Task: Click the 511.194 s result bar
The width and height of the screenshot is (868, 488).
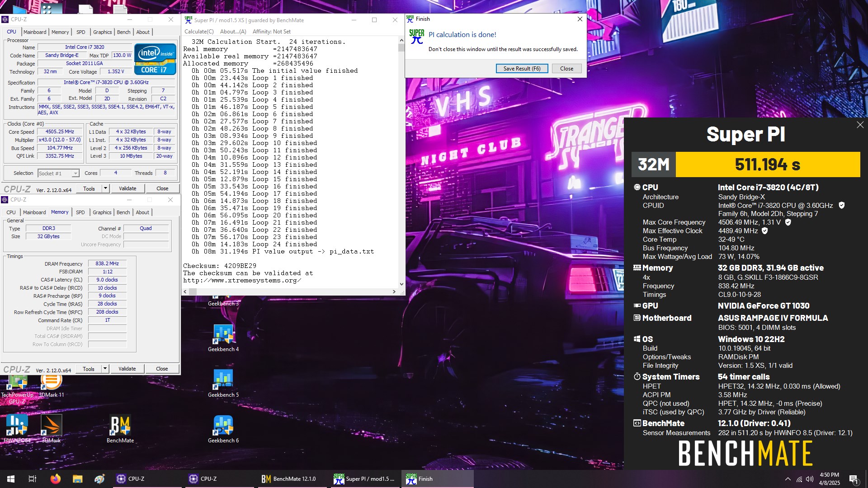Action: 768,164
